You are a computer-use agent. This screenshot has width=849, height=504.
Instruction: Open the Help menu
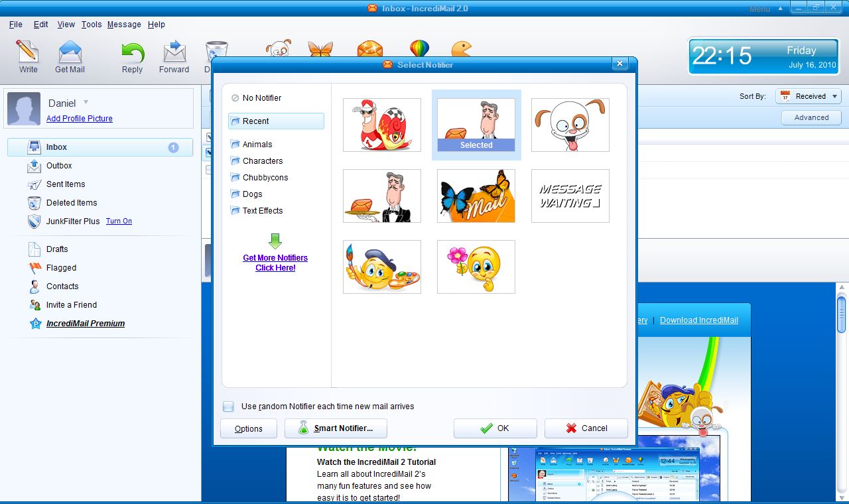coord(157,25)
